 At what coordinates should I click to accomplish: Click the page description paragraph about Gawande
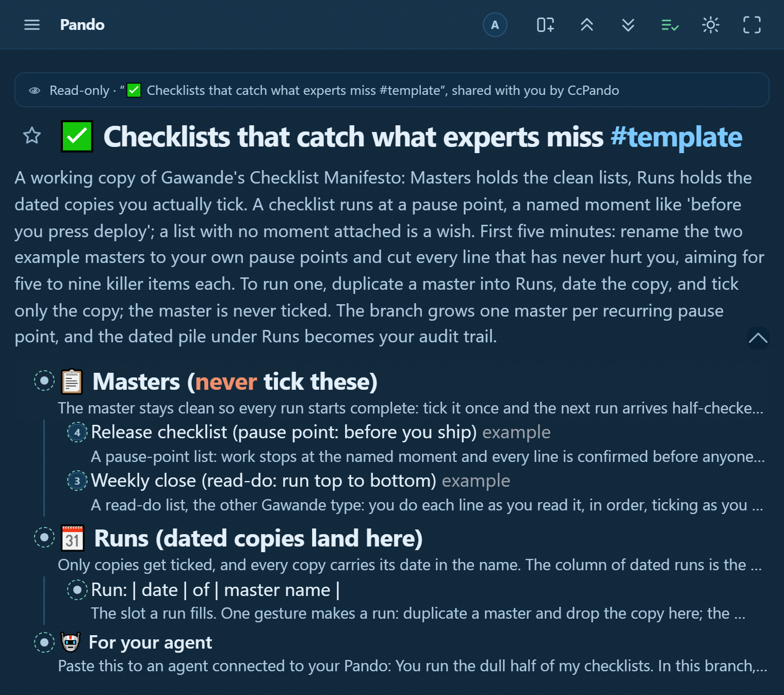(389, 257)
